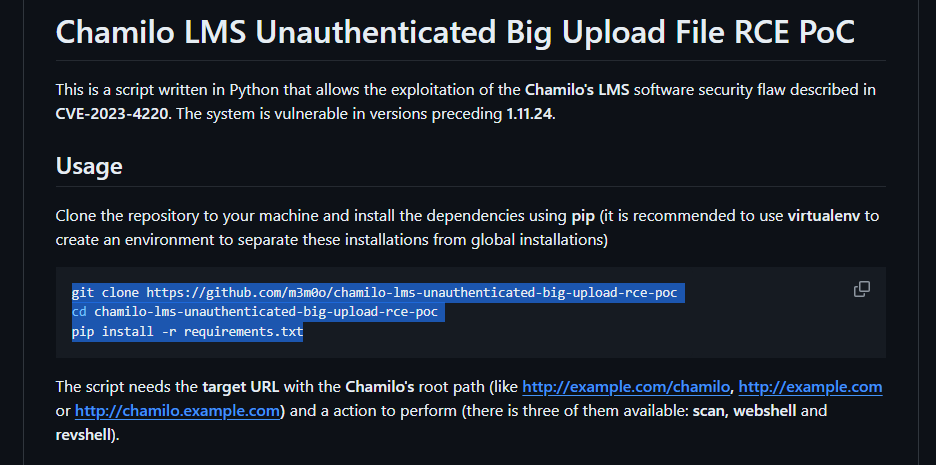Open the http://example.com link
The width and height of the screenshot is (936, 465).
tap(810, 387)
